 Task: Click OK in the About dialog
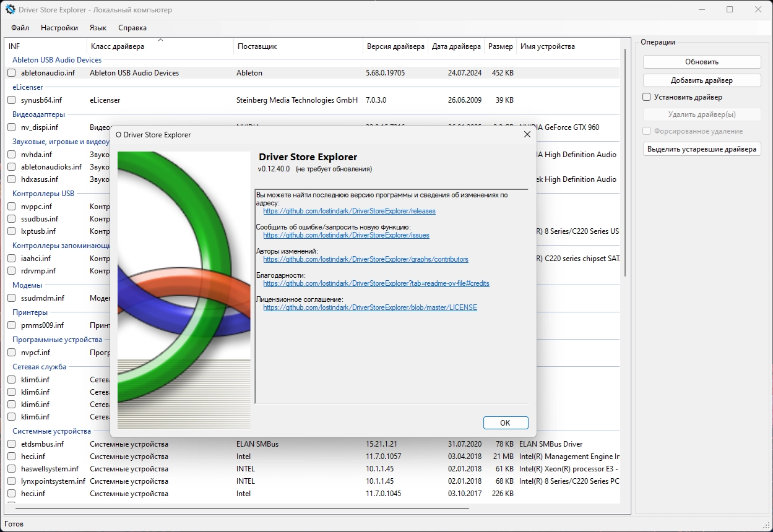point(506,423)
